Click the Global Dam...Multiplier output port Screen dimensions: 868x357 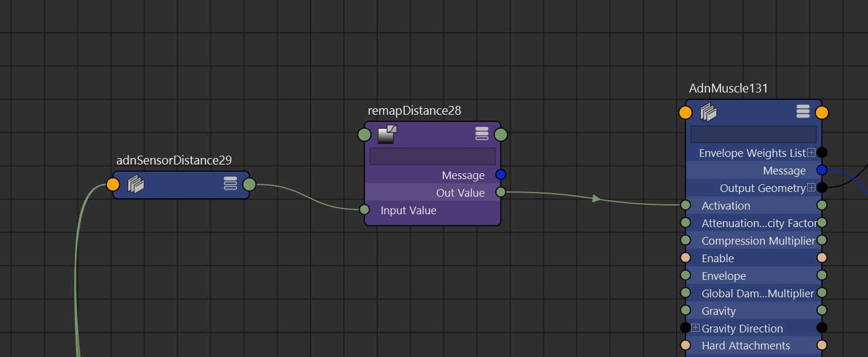[822, 293]
